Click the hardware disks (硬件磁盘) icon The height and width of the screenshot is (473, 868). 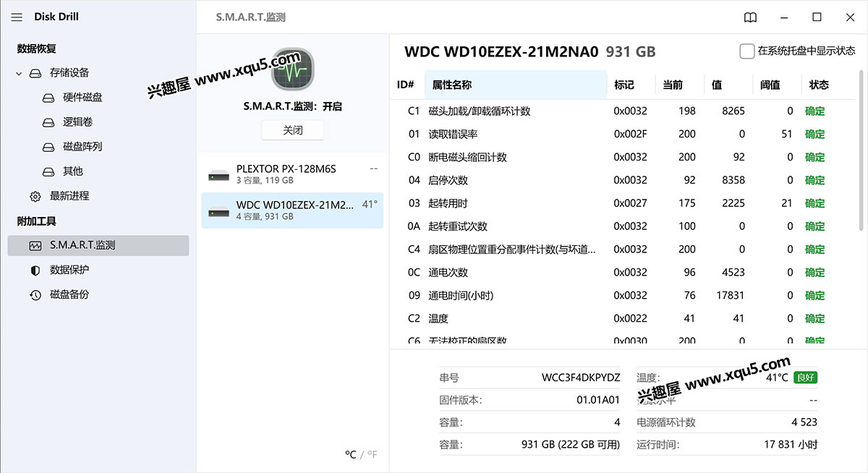coord(48,98)
